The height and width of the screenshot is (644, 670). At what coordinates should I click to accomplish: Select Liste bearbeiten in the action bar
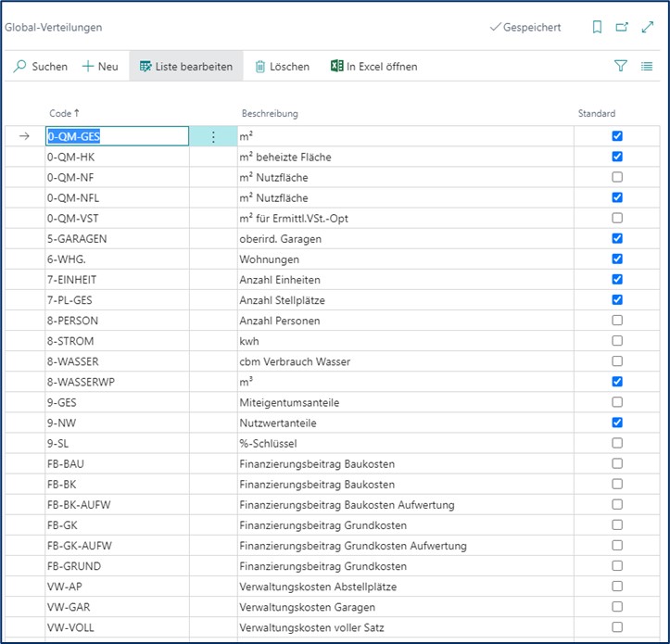[x=186, y=67]
